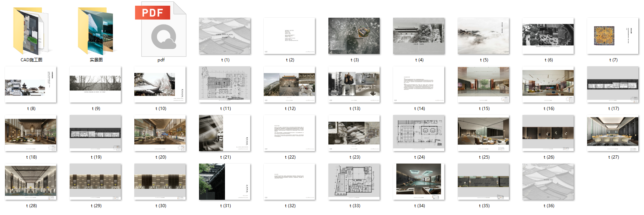Select thumbnail t (11) floor plan
Image resolution: width=644 pixels, height=215 pixels.
coord(225,84)
